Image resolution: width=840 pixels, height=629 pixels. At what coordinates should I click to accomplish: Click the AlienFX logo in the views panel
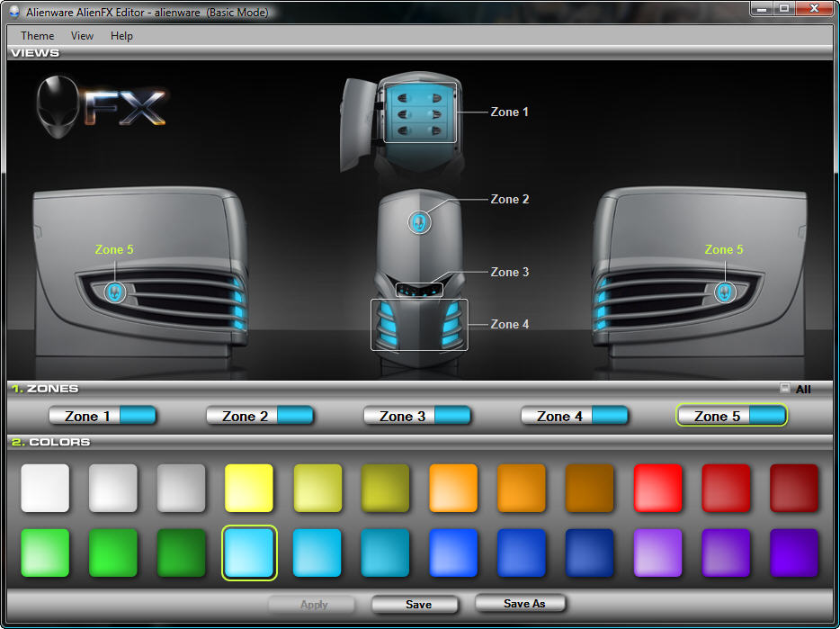[101, 106]
